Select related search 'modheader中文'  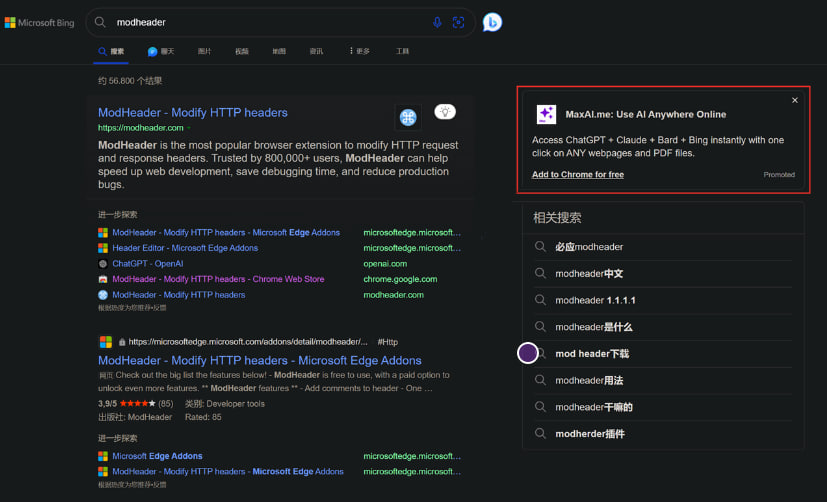coord(589,273)
